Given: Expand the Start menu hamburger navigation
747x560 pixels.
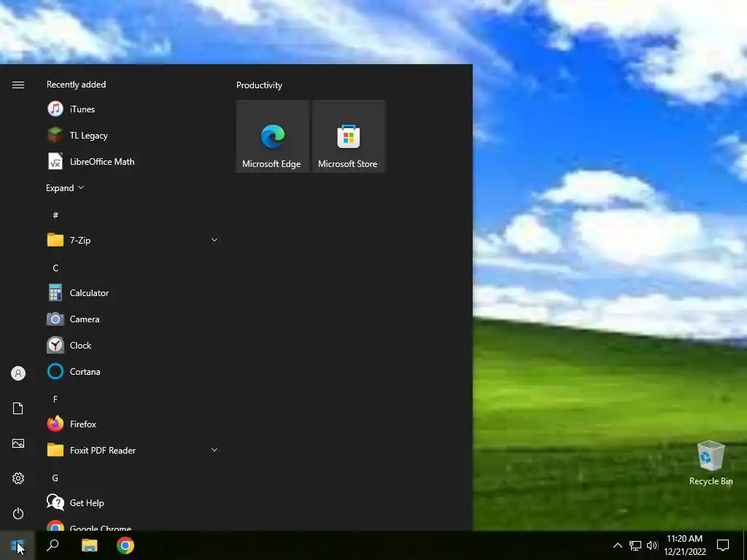Looking at the screenshot, I should [x=18, y=85].
